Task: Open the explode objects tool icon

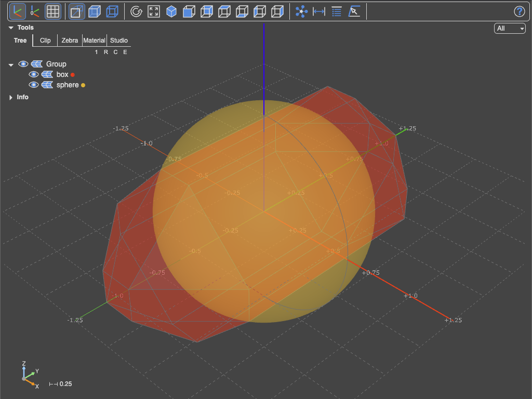Action: (301, 11)
